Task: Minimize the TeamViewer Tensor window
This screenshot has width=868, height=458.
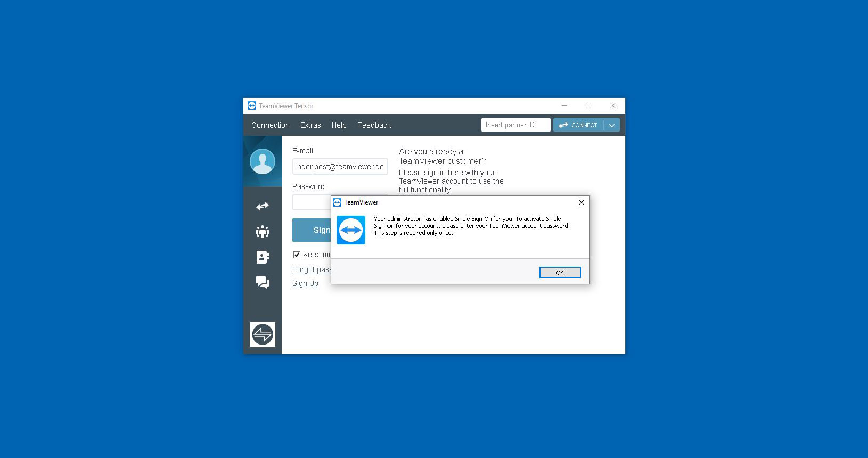Action: [x=564, y=105]
